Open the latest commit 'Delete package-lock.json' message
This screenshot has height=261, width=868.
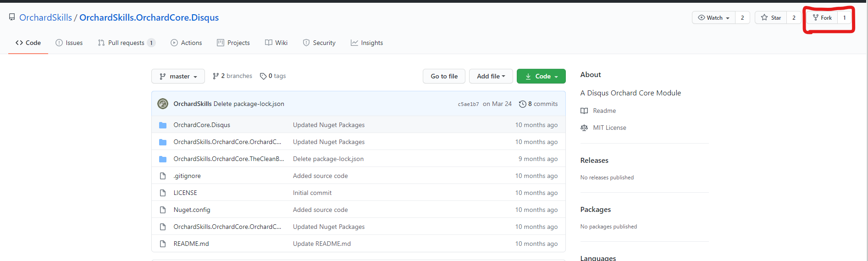249,104
